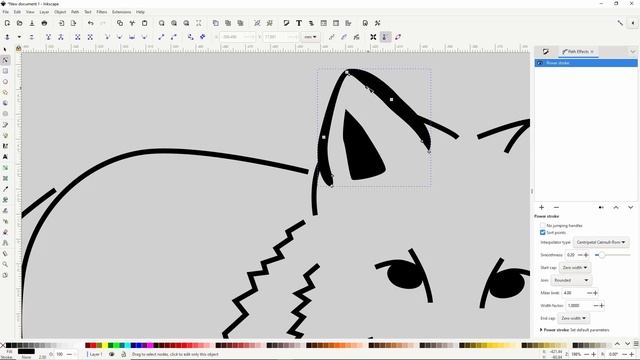Select the Text tool in the toolbox

click(x=5, y=157)
